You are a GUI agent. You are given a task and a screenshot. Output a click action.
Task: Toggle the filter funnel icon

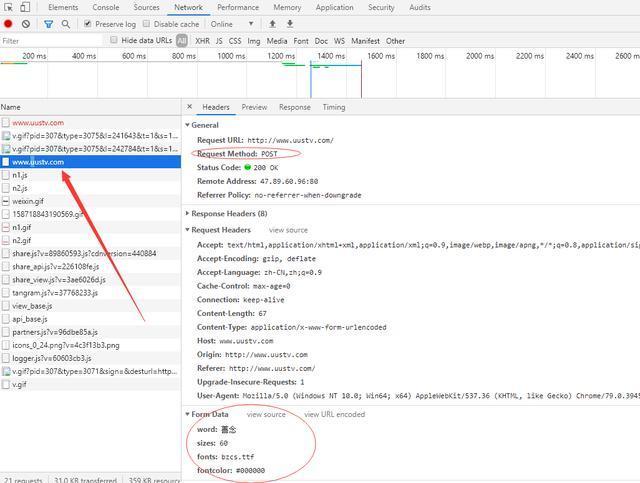[x=49, y=24]
